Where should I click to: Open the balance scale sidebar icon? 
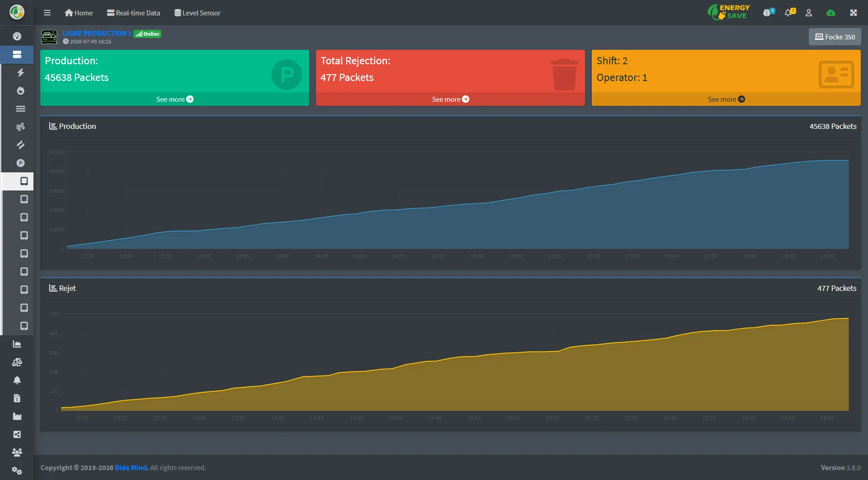pos(17,362)
